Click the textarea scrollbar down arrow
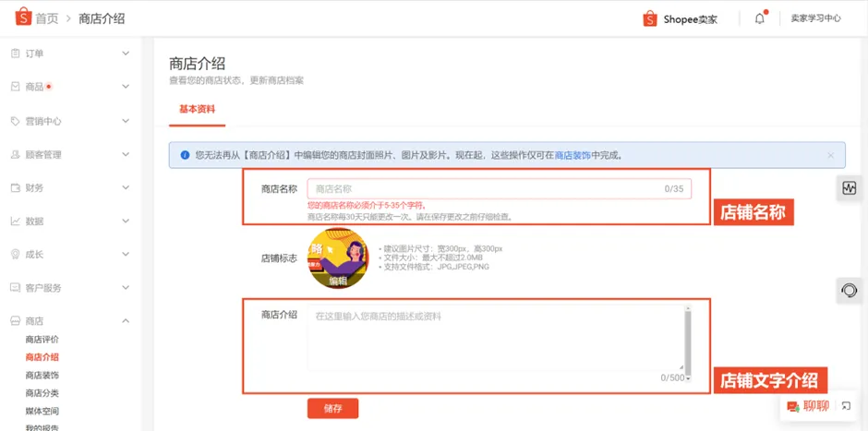Image resolution: width=868 pixels, height=431 pixels. (688, 378)
